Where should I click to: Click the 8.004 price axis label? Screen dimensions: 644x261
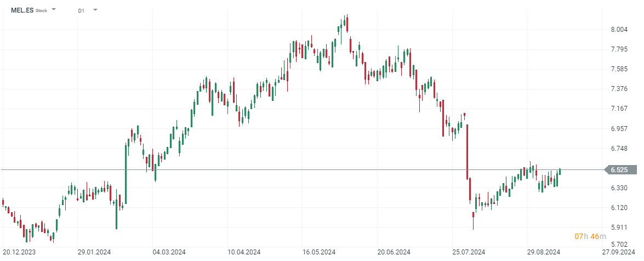(619, 30)
